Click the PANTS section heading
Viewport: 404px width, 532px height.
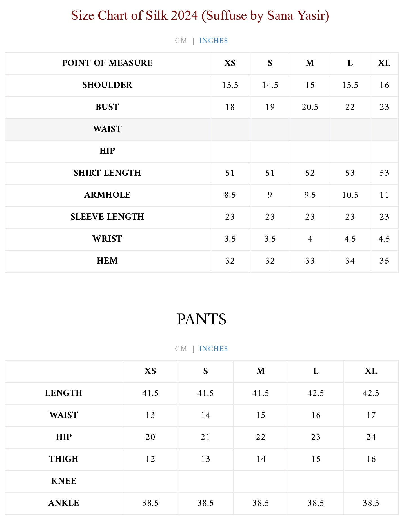tap(202, 319)
